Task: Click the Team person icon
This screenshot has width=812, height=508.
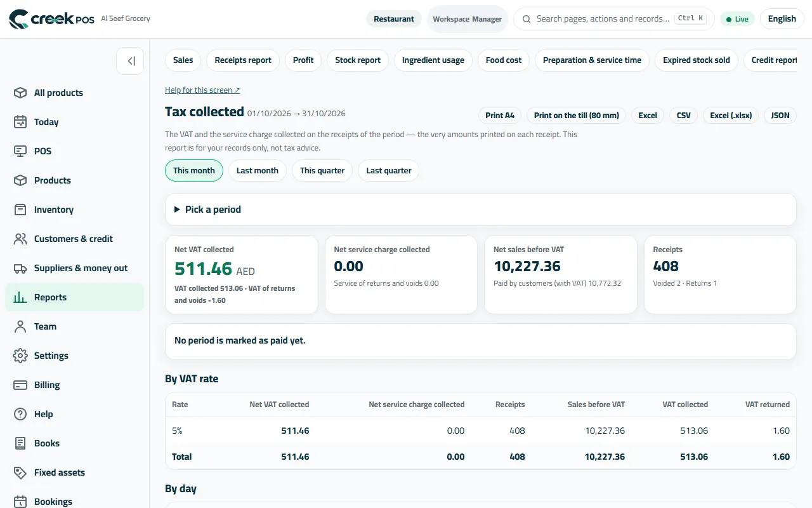Action: coord(20,326)
